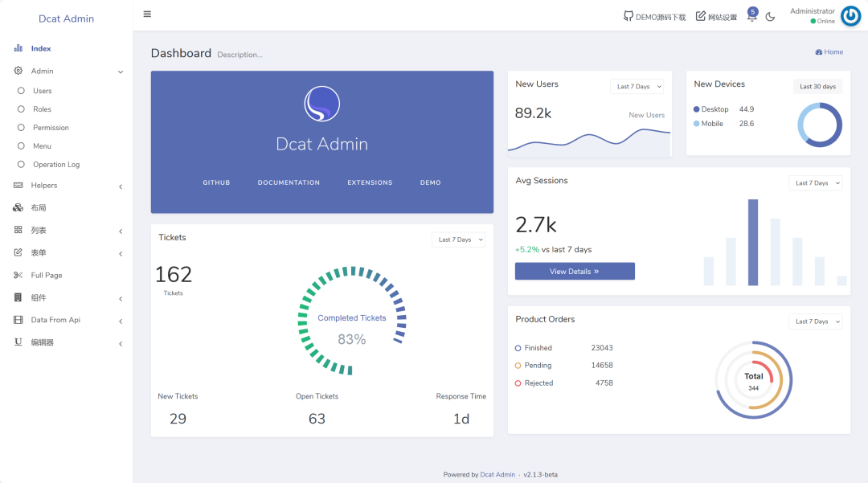Open New Users Last 7 Days dropdown
868x483 pixels.
pyautogui.click(x=637, y=86)
